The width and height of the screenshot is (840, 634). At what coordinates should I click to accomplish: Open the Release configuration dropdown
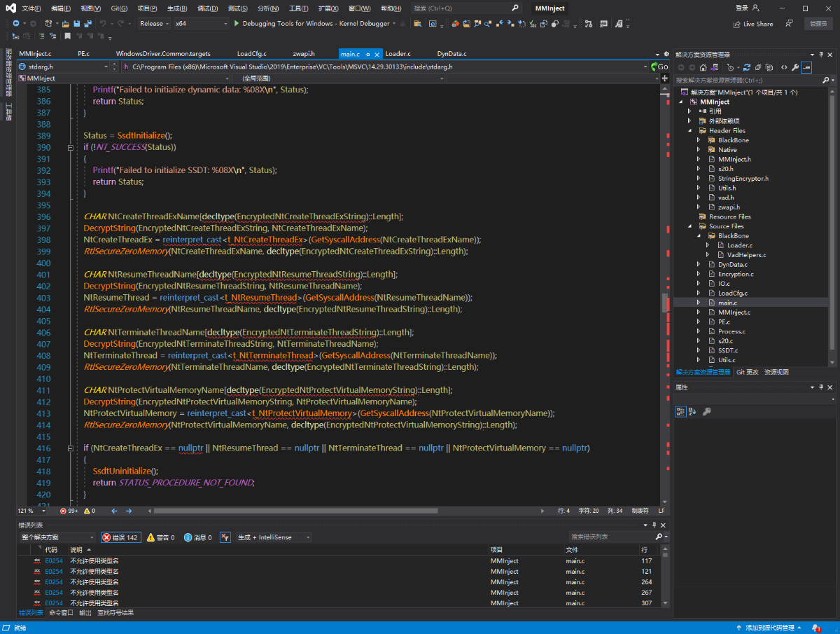(154, 24)
